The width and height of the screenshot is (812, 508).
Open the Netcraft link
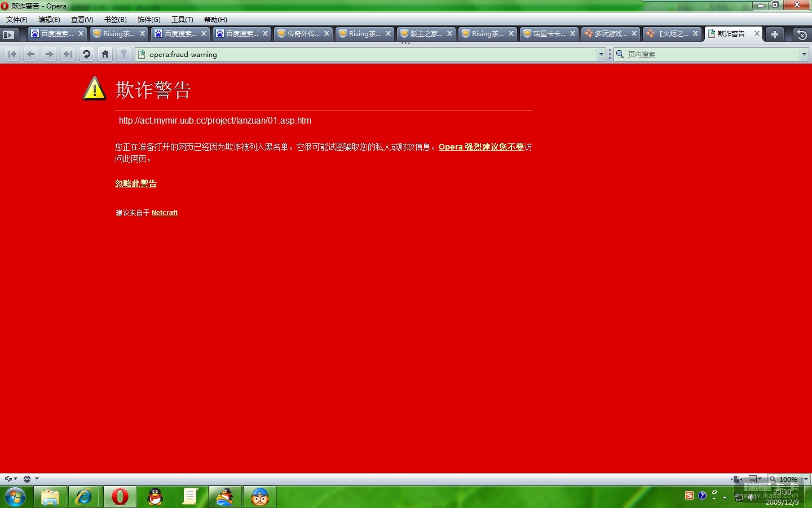pos(165,213)
